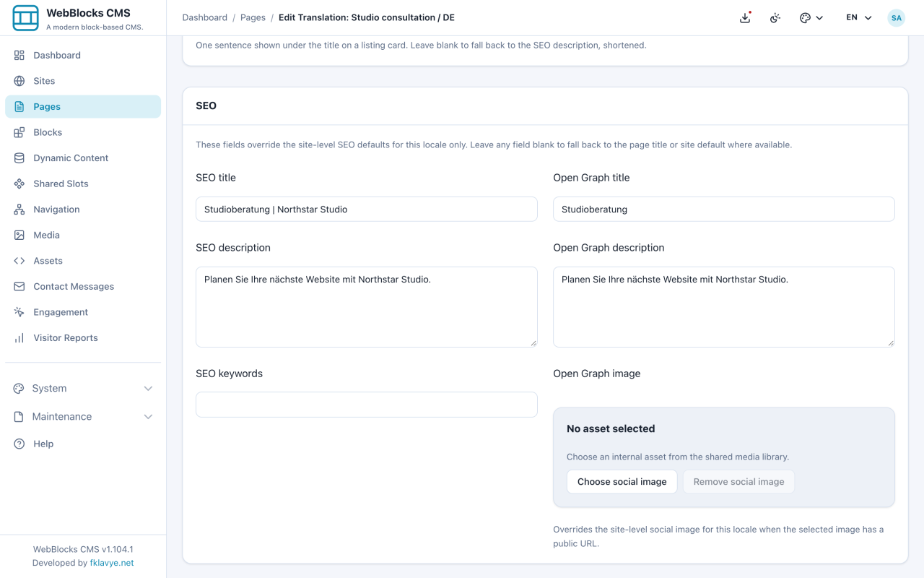Click the Blocks icon in sidebar
This screenshot has width=924, height=578.
pyautogui.click(x=19, y=132)
